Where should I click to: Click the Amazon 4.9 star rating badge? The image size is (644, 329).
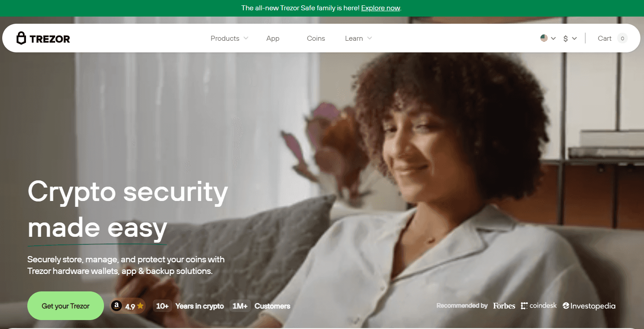coord(128,306)
